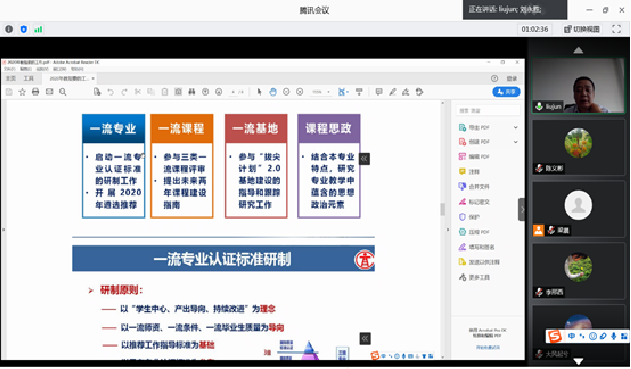Click the magnifier search icon in Acrobat toolbar
Screen dimensions: 631x369
pyautogui.click(x=63, y=92)
